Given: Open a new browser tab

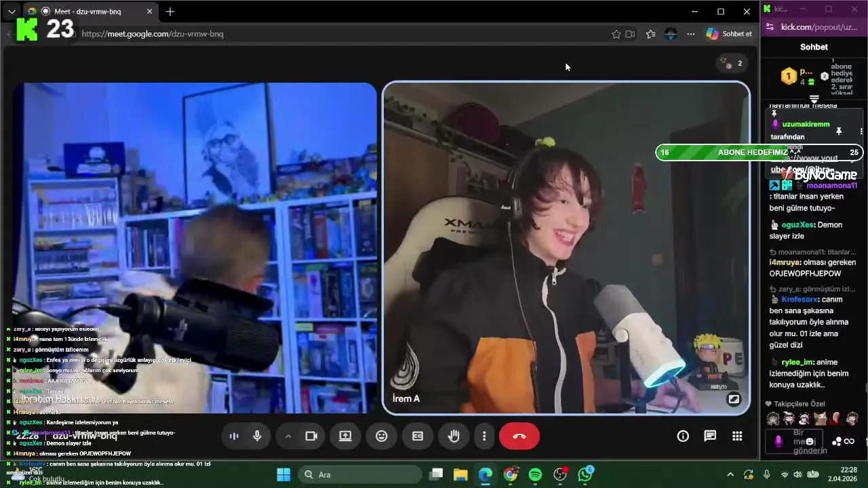Looking at the screenshot, I should coord(170,12).
